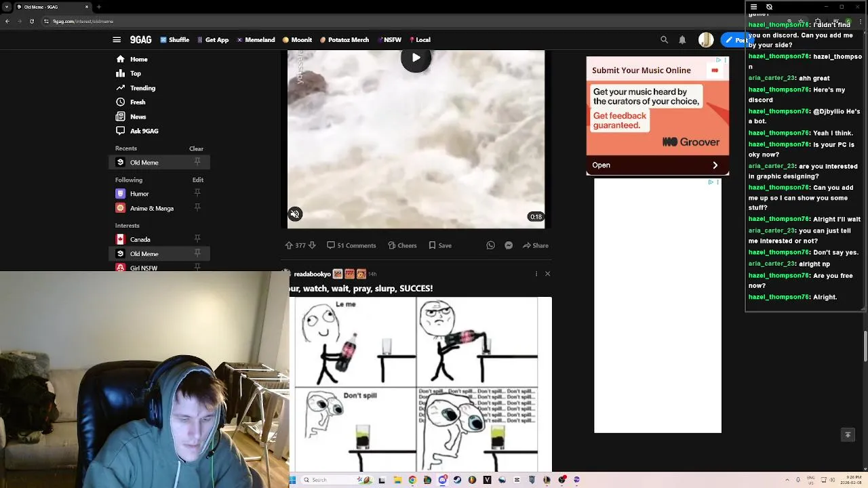This screenshot has height=488, width=868.
Task: Go back in the browser
Action: point(7,21)
